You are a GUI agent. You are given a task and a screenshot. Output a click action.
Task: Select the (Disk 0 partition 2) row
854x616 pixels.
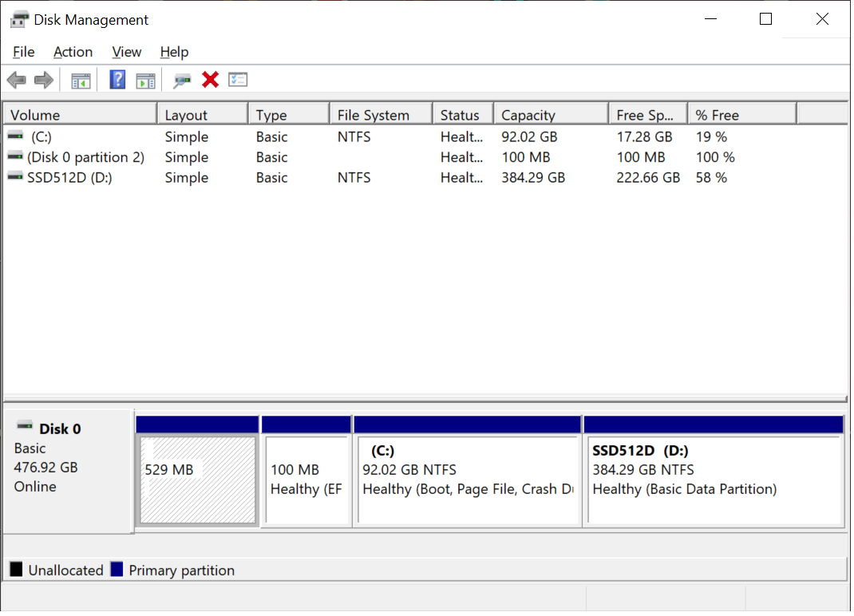(x=85, y=158)
